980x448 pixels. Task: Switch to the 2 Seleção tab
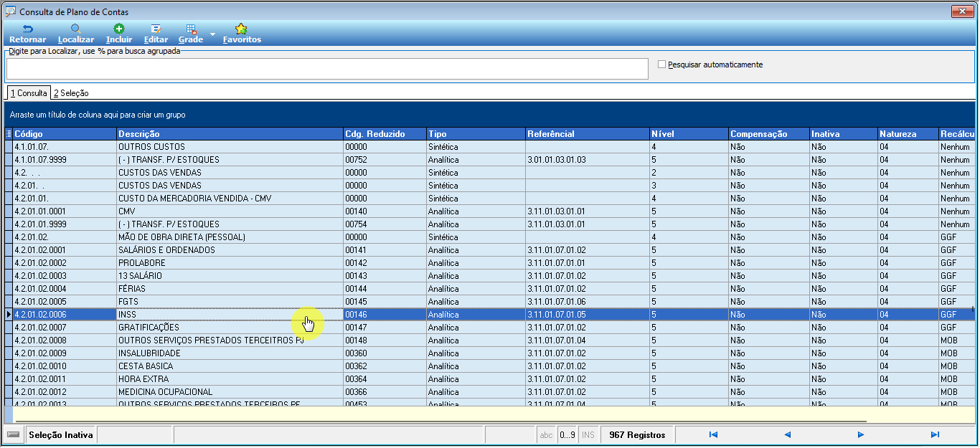[71, 93]
